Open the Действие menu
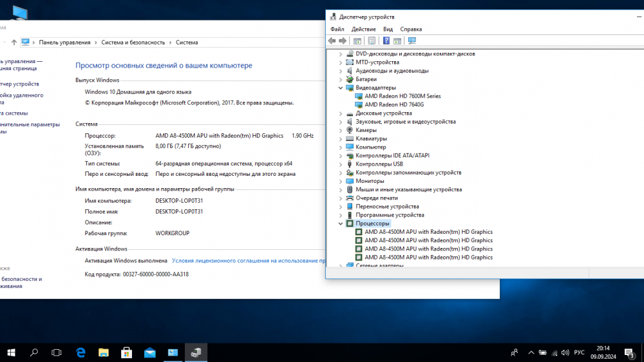This screenshot has height=362, width=644. 363,29
